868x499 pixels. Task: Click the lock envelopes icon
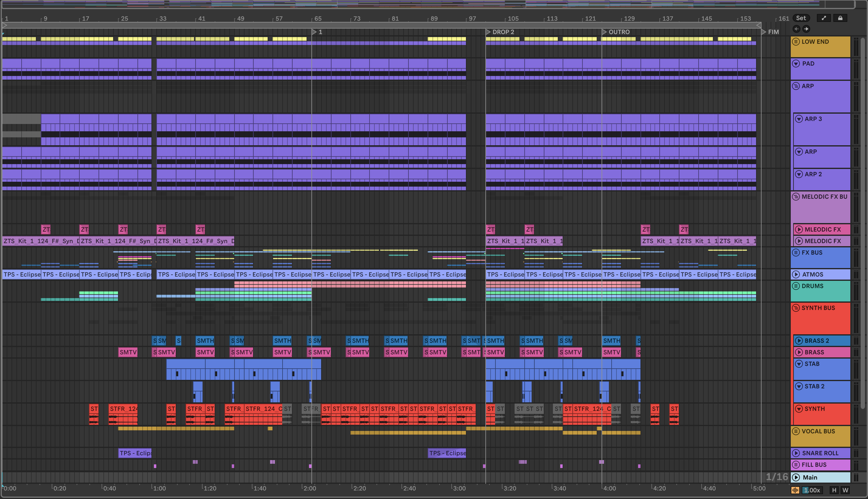[840, 18]
